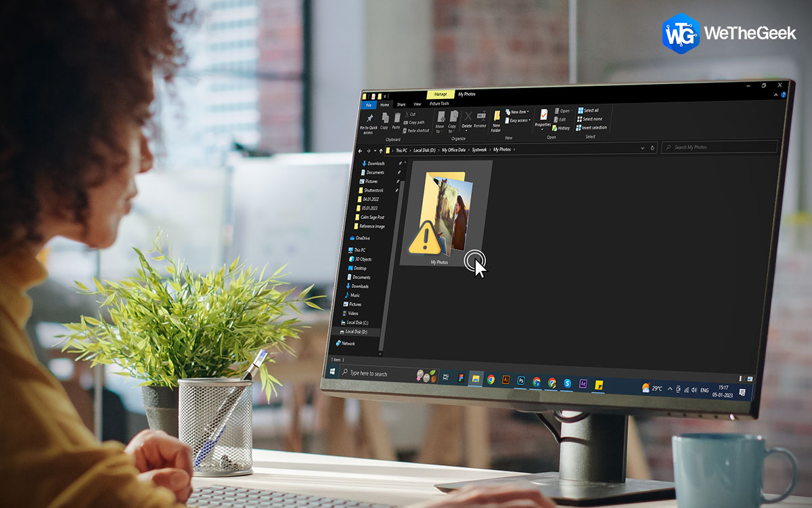Image resolution: width=812 pixels, height=508 pixels.
Task: Open the Easy access dropdown
Action: click(x=518, y=121)
